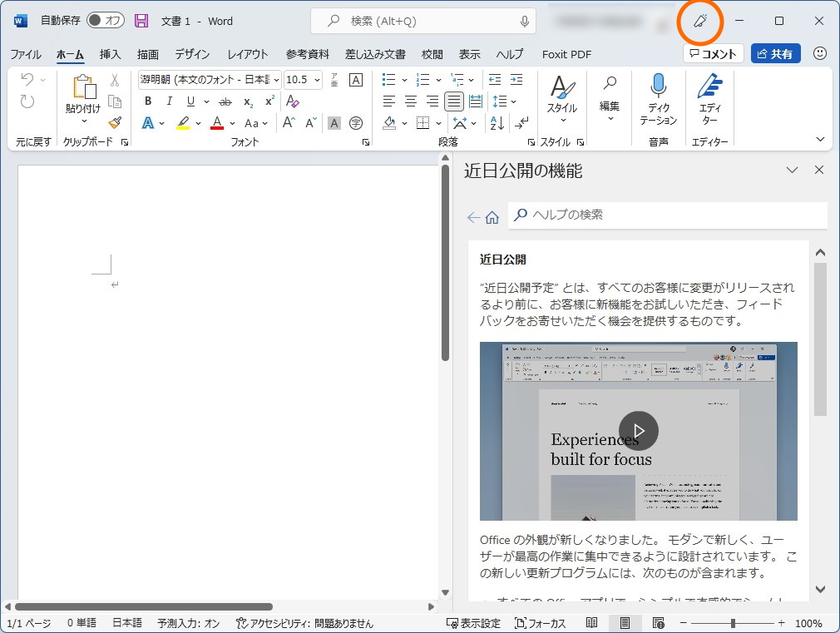The height and width of the screenshot is (633, 840).
Task: Open the font color red swatch
Action: 216,123
